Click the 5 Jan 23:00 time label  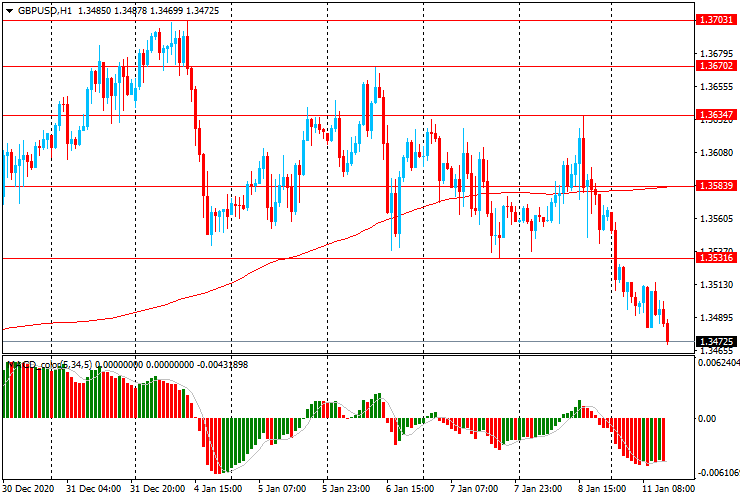point(348,490)
